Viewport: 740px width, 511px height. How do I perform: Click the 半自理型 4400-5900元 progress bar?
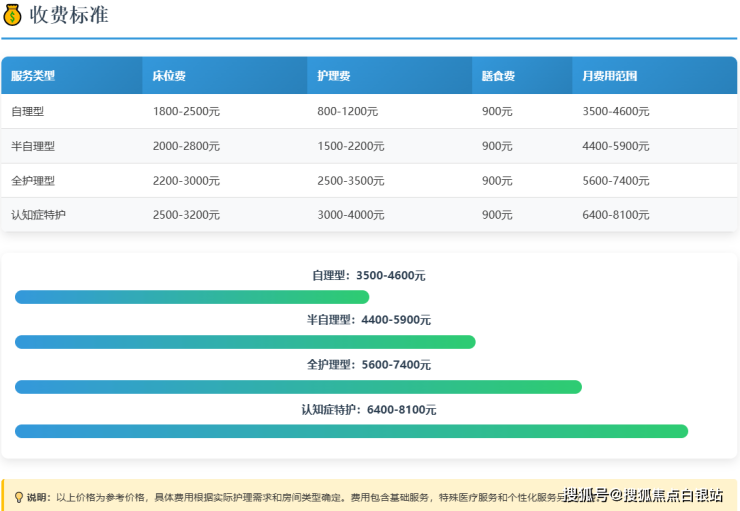245,342
